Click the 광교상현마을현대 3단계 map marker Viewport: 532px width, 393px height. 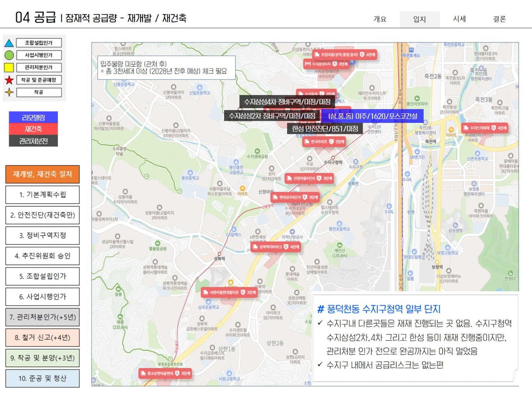[166, 373]
